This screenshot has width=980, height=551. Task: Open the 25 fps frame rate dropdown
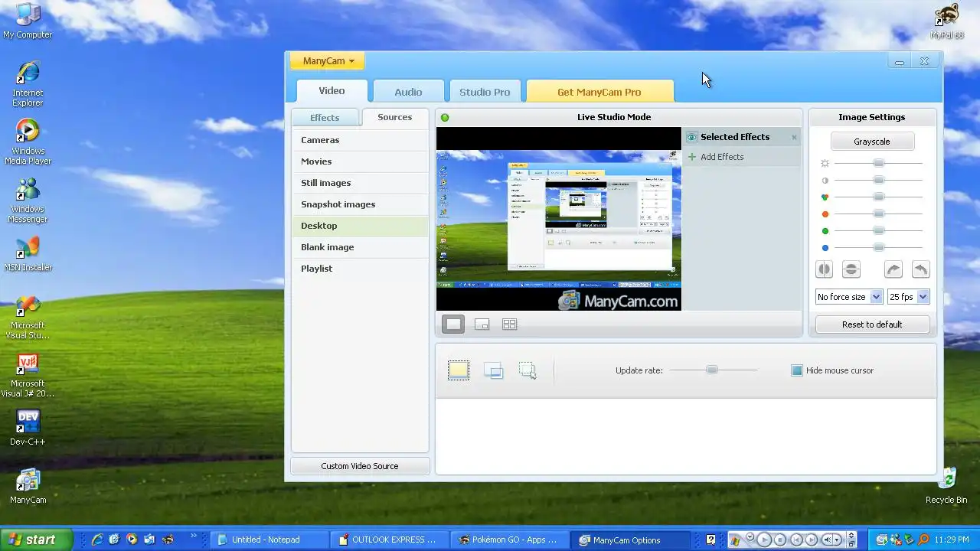[x=908, y=297]
